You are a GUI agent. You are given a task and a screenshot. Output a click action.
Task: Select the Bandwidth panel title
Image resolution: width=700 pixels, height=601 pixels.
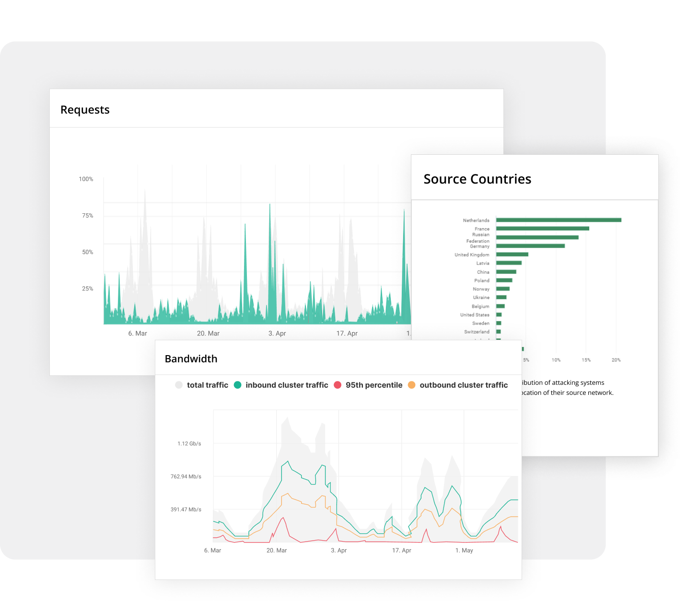click(191, 359)
